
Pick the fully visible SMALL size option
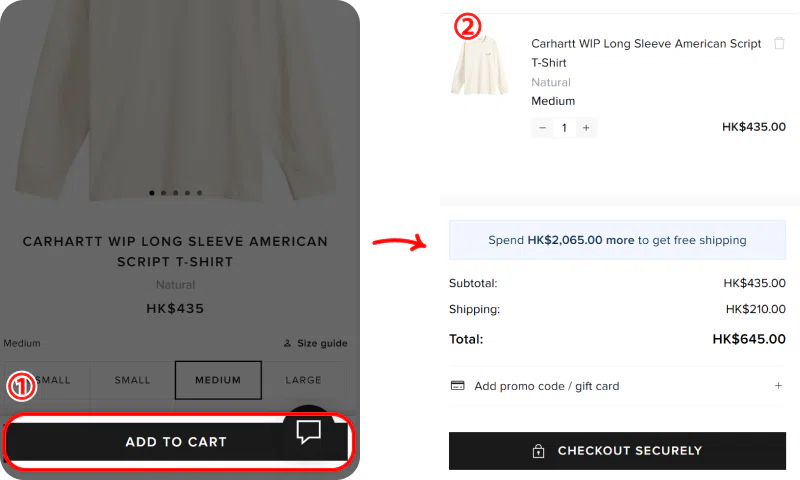[x=132, y=380]
